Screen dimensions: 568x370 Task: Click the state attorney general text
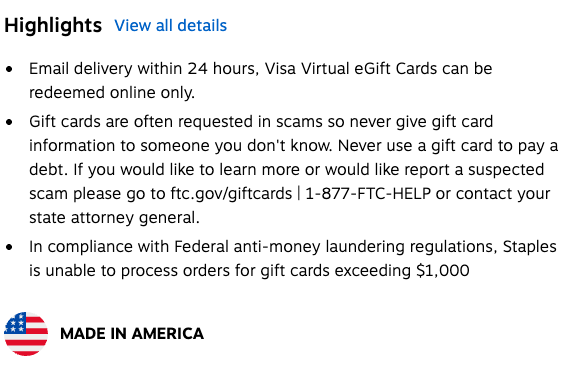pos(114,217)
